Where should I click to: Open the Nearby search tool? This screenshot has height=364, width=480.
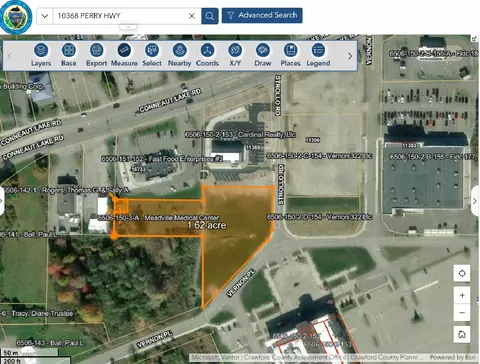pos(179,55)
